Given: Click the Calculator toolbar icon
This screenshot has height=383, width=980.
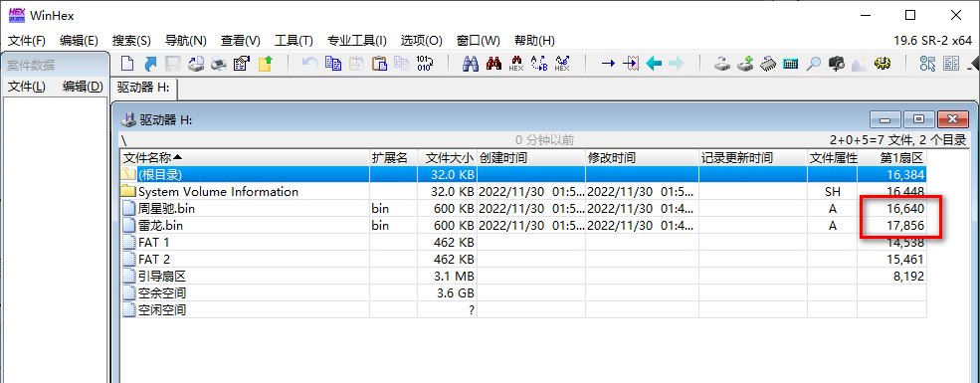Looking at the screenshot, I should point(791,63).
